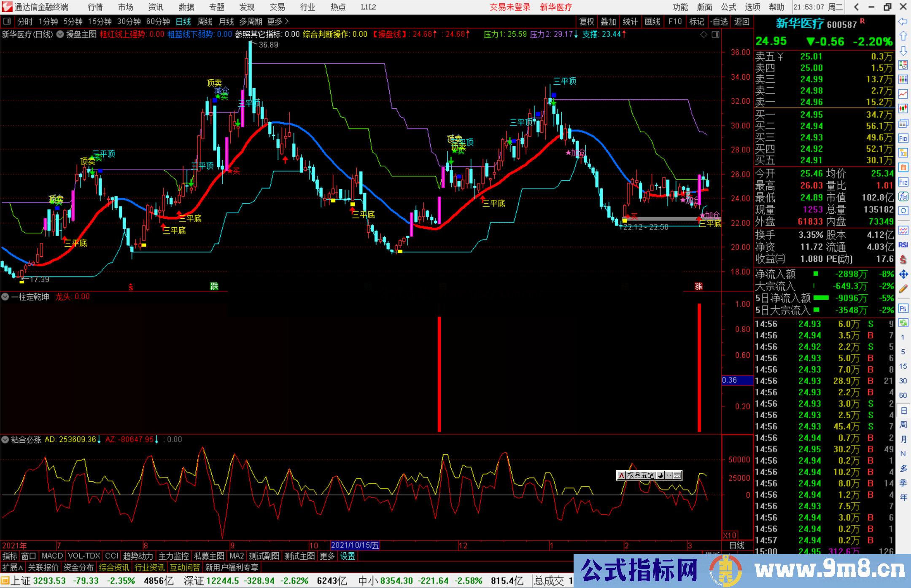911x588 pixels.
Task: Open the 更多 indicator templates list
Action: (x=327, y=556)
